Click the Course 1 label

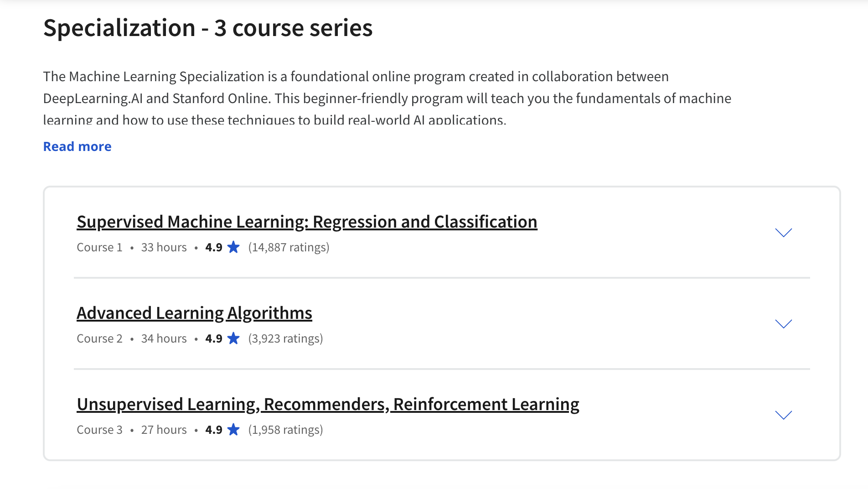(x=99, y=247)
